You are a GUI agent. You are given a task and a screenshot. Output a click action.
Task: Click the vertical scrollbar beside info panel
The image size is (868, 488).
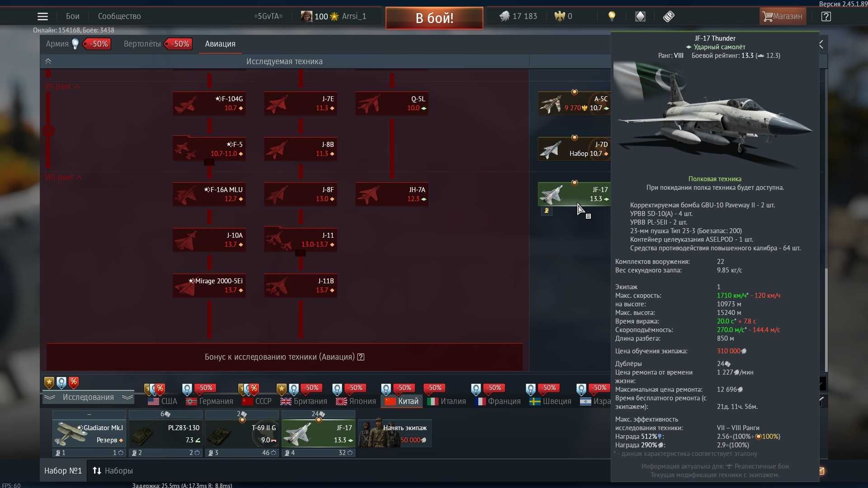(826, 320)
